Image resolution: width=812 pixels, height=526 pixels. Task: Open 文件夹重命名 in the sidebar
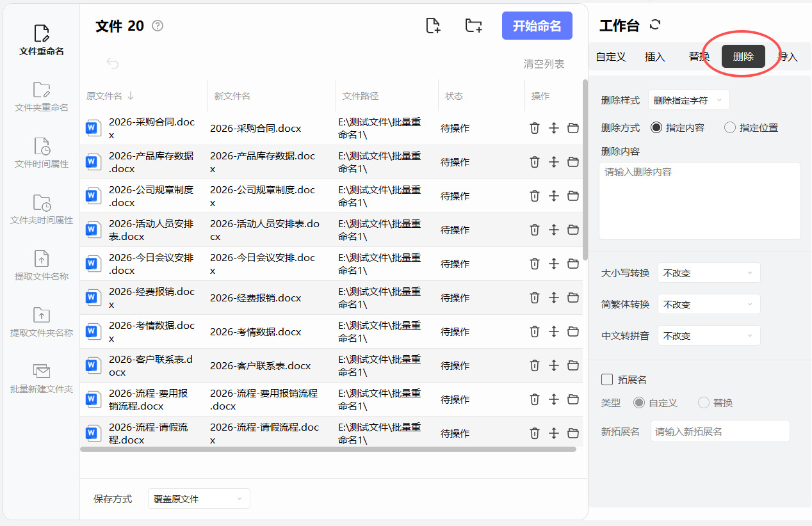42,97
